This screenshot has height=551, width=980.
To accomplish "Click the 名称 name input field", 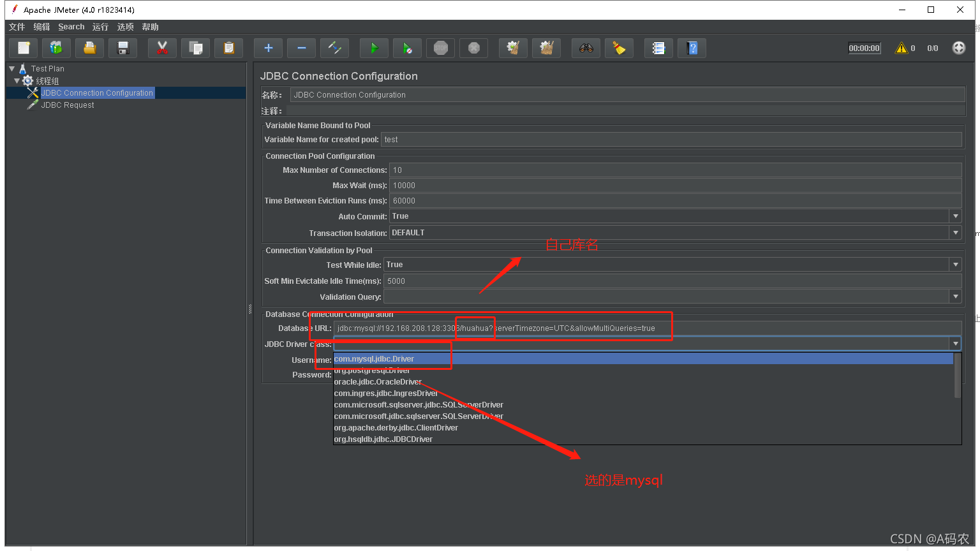I will (627, 95).
